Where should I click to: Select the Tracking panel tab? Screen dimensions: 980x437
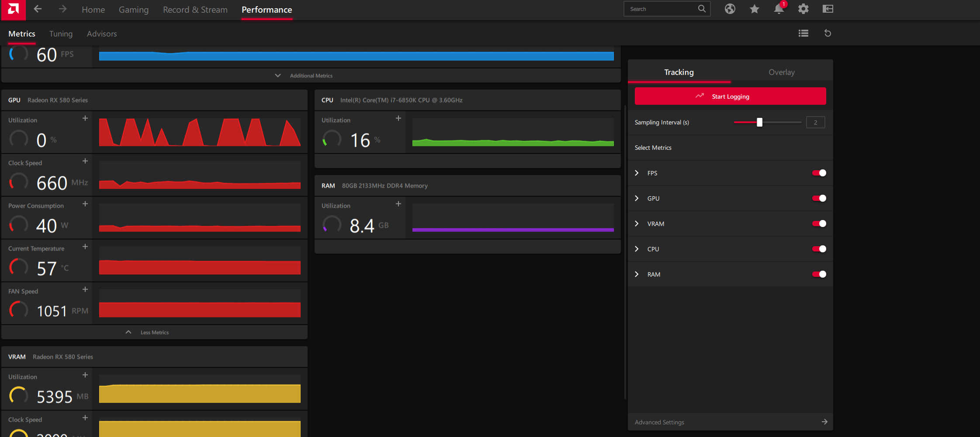[x=679, y=72]
